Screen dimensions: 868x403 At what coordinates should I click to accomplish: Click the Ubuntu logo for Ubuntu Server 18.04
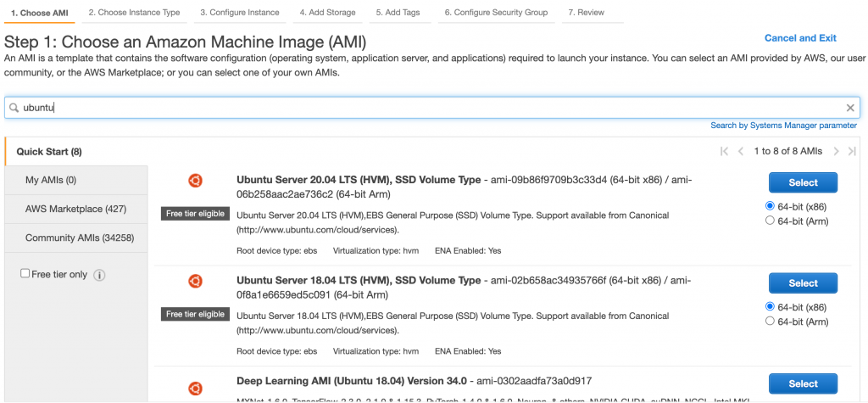[x=195, y=281]
